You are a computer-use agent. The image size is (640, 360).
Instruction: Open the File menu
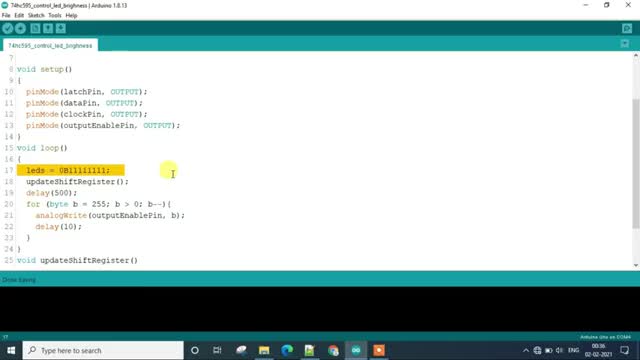click(x=6, y=16)
